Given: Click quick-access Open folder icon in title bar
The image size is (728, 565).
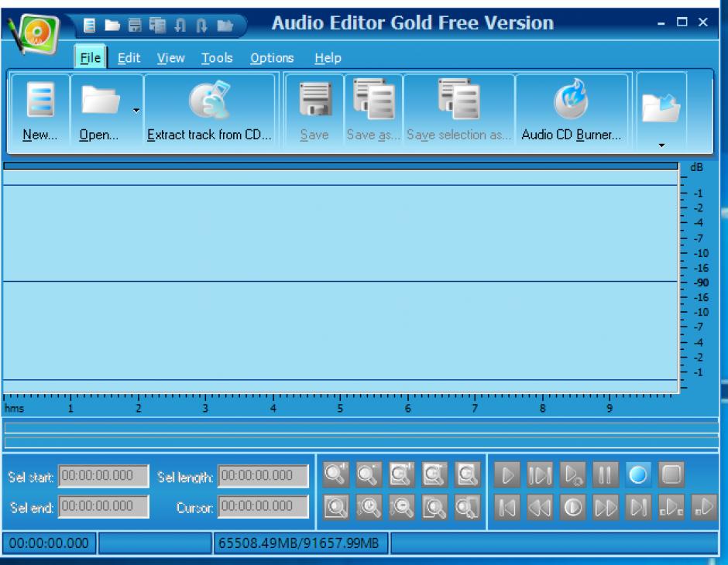Looking at the screenshot, I should click(112, 25).
